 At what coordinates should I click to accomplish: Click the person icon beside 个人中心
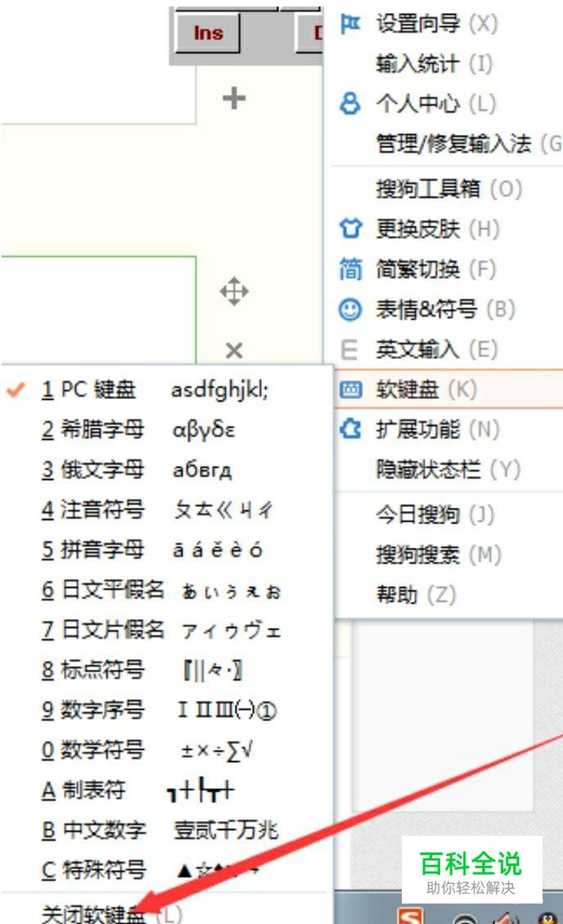pos(350,104)
